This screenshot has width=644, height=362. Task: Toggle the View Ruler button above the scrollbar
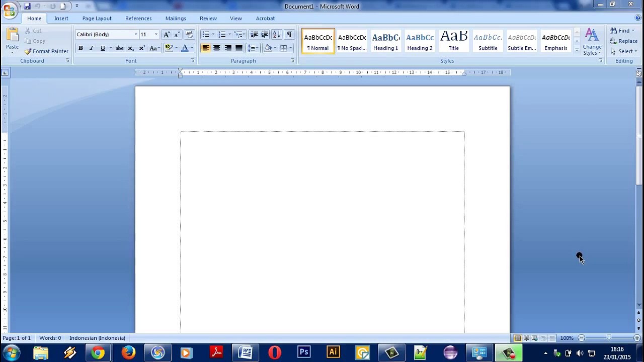[638, 73]
